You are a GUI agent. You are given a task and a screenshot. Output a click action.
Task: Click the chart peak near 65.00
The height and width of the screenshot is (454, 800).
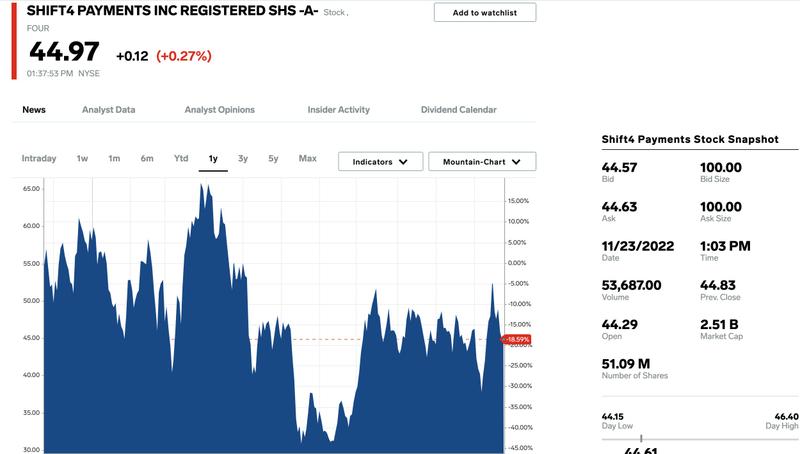202,186
